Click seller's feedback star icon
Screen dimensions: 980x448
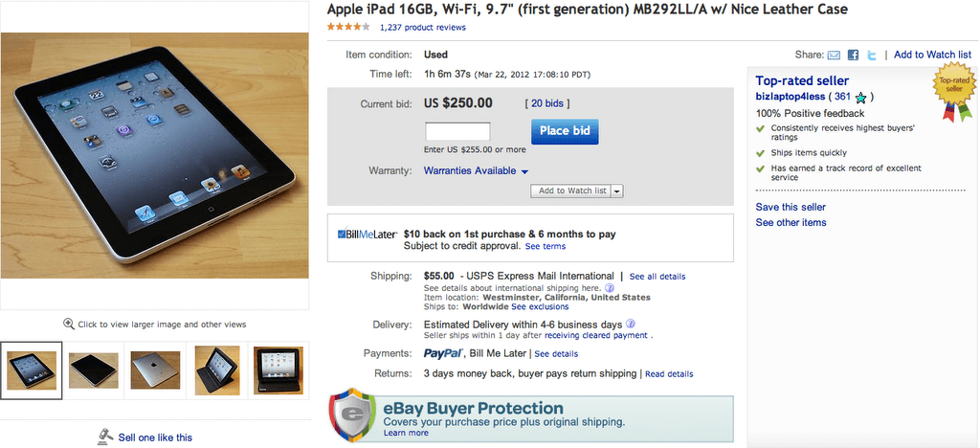[861, 98]
